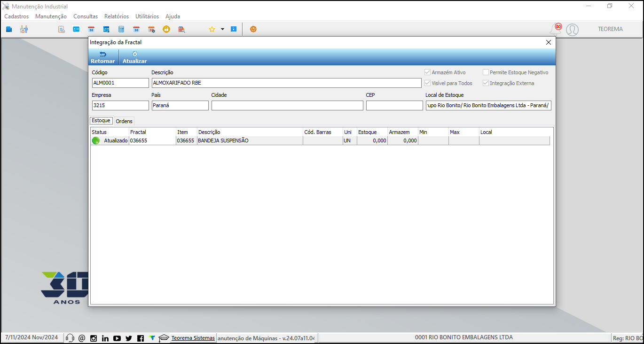The width and height of the screenshot is (644, 344).
Task: Click the graduation cap icon in status bar
Action: (x=164, y=338)
